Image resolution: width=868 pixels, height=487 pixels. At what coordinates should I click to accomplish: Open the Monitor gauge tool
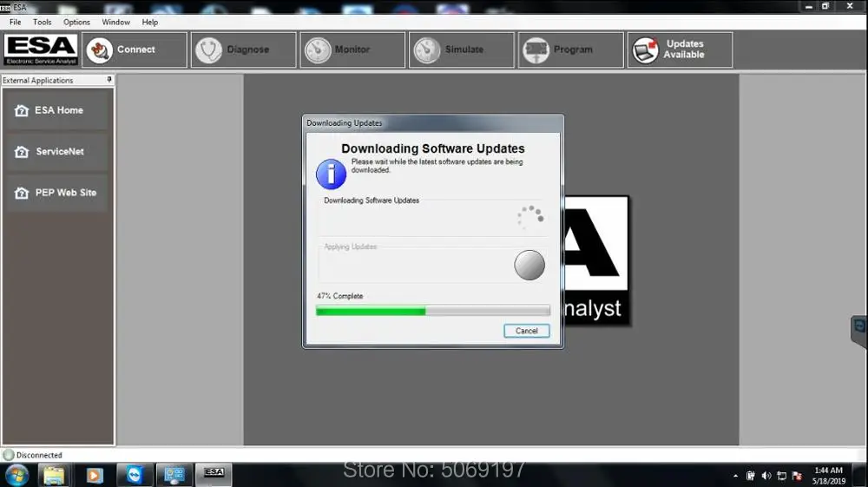point(352,49)
